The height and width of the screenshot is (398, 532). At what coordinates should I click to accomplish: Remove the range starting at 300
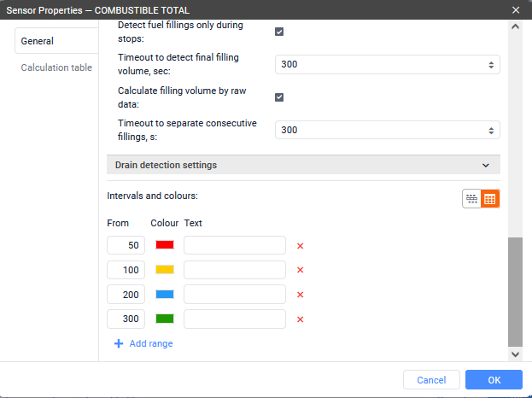point(300,319)
